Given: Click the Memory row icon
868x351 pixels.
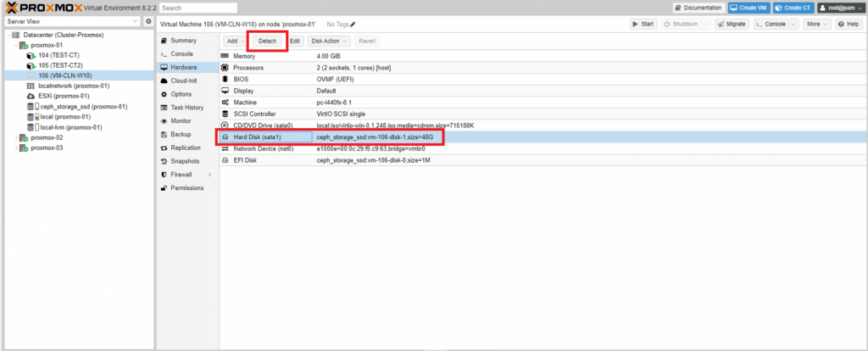Looking at the screenshot, I should (225, 57).
